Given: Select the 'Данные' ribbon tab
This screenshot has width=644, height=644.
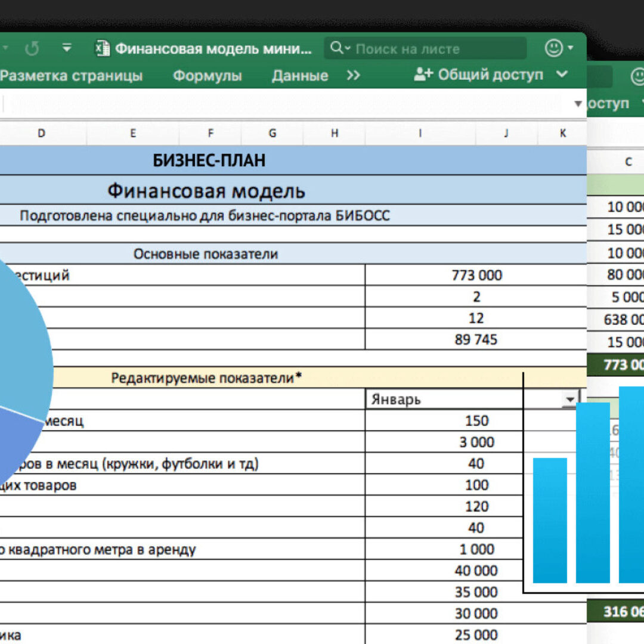Looking at the screenshot, I should (x=300, y=76).
